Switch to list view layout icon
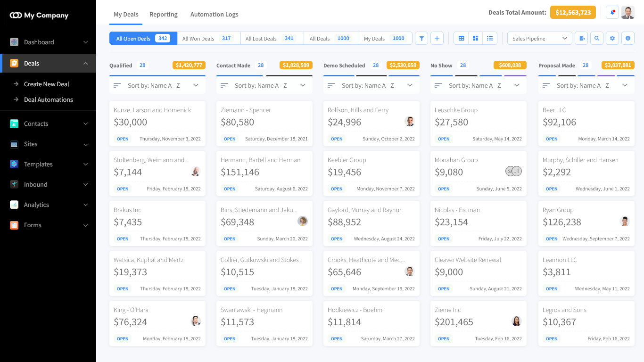The height and width of the screenshot is (362, 644). click(490, 39)
